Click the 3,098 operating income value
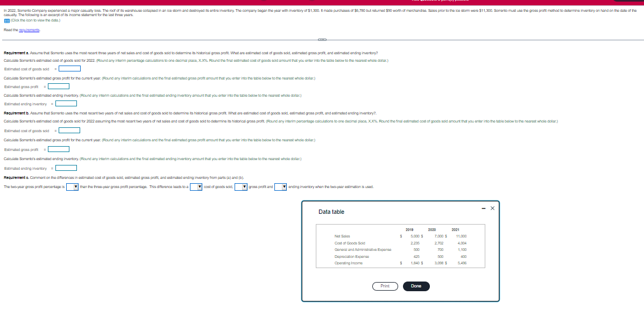This screenshot has width=644, height=310. click(x=438, y=263)
